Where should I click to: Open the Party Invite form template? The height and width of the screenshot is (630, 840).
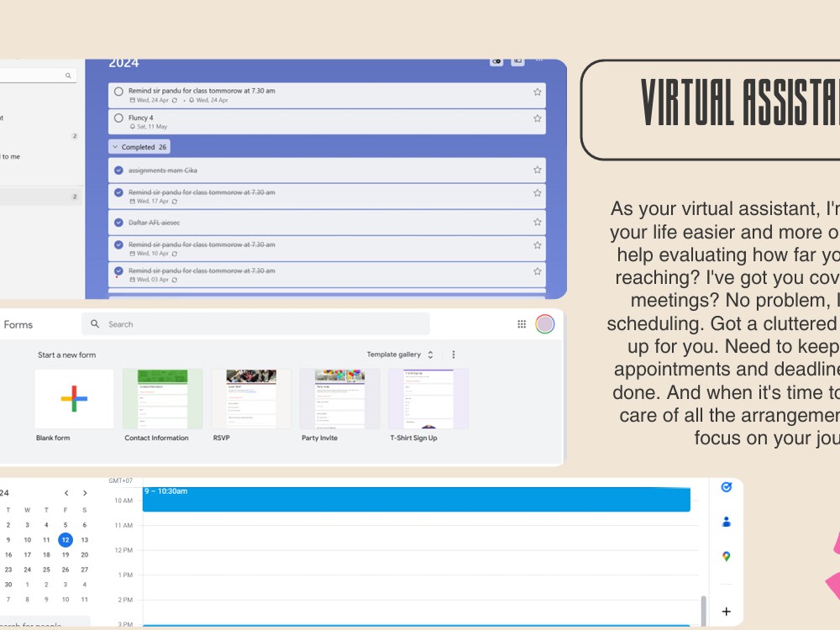click(339, 398)
